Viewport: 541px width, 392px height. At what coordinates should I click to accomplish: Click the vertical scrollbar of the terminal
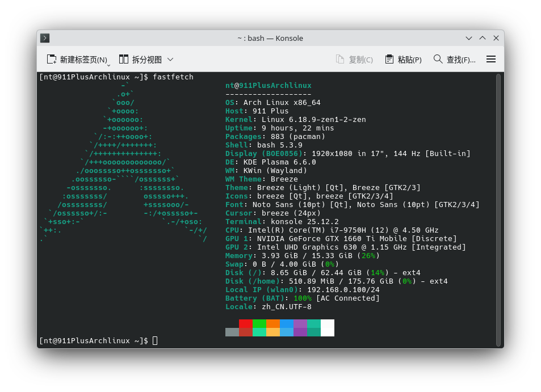click(498, 209)
